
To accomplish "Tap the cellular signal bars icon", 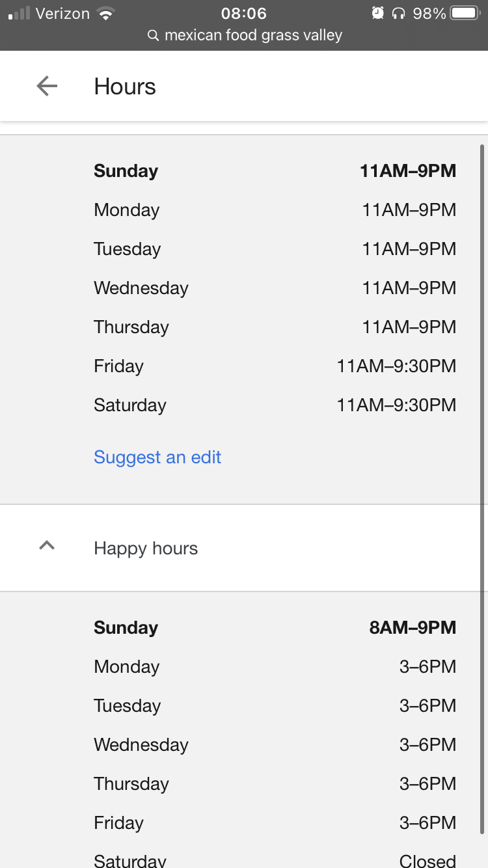I will (x=20, y=13).
